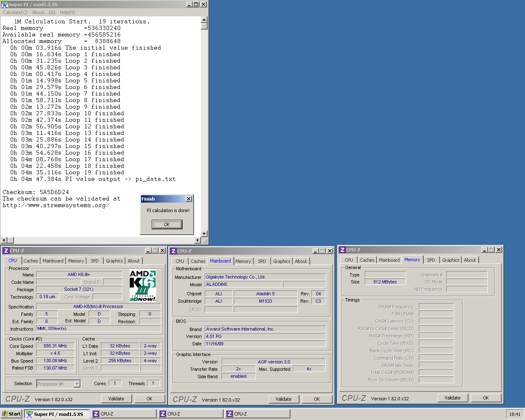Click the Checksum: 5A5D6D24 line in Super PI
Viewport: 525px width, 420px height.
coord(36,192)
